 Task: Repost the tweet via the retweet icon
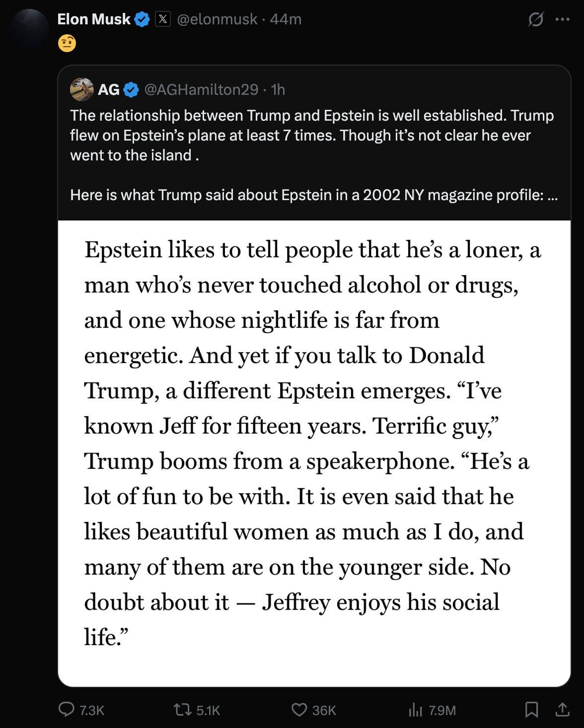(183, 710)
